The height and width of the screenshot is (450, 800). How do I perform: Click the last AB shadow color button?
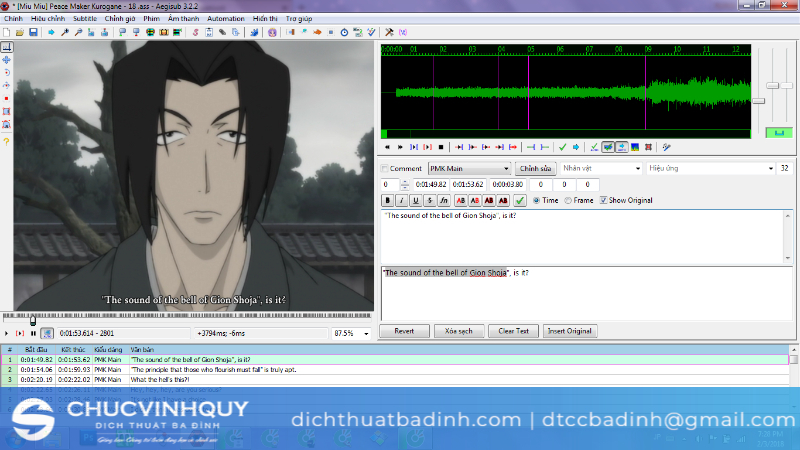[503, 201]
